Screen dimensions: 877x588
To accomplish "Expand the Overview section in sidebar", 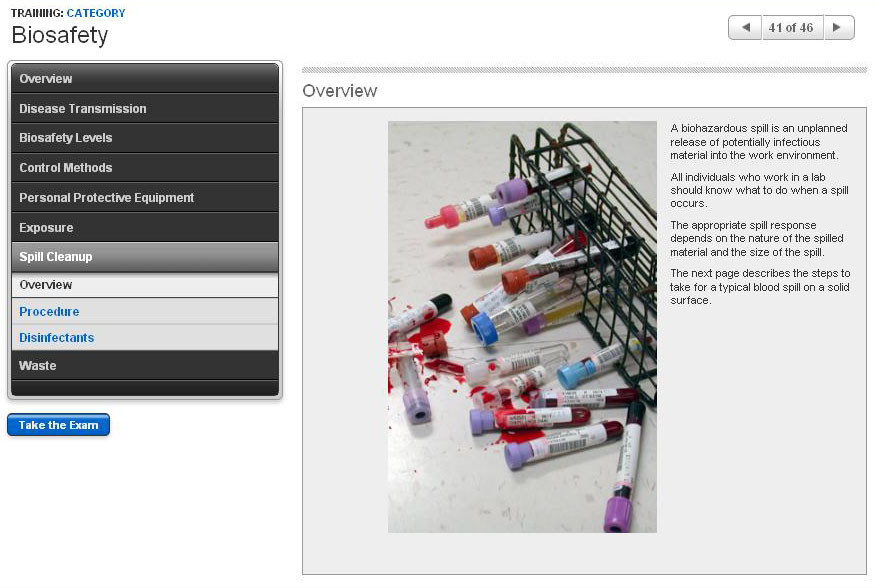I will tap(145, 78).
